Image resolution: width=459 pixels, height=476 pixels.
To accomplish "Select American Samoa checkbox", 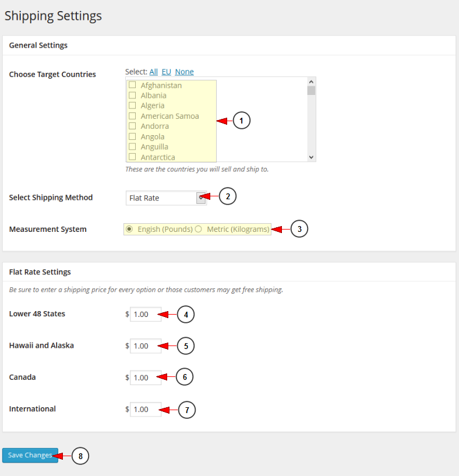I will pos(132,116).
